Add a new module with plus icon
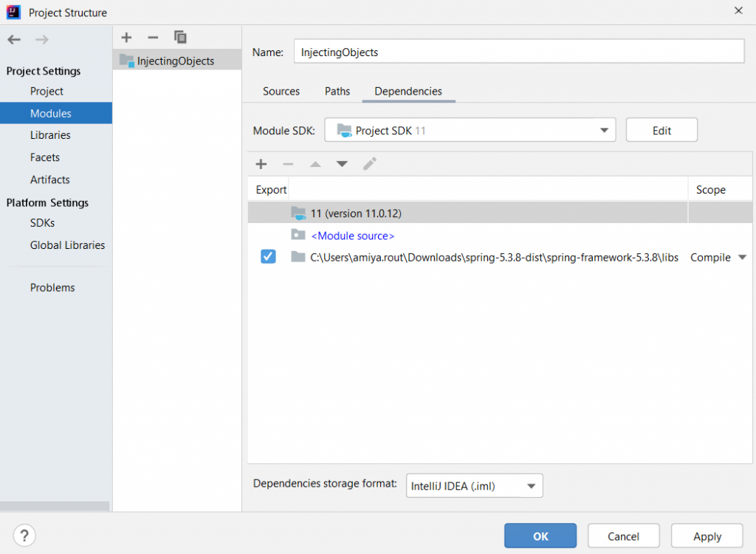This screenshot has height=554, width=756. (126, 37)
